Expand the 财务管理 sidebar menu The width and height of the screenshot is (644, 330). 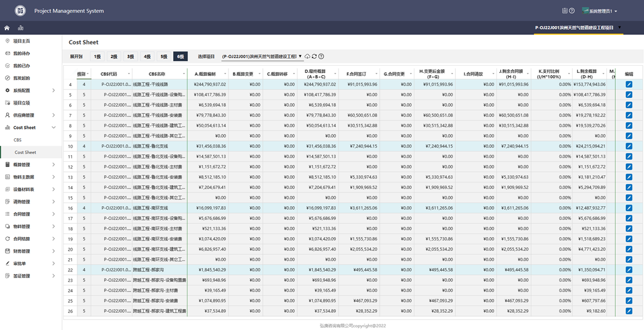tap(31, 251)
